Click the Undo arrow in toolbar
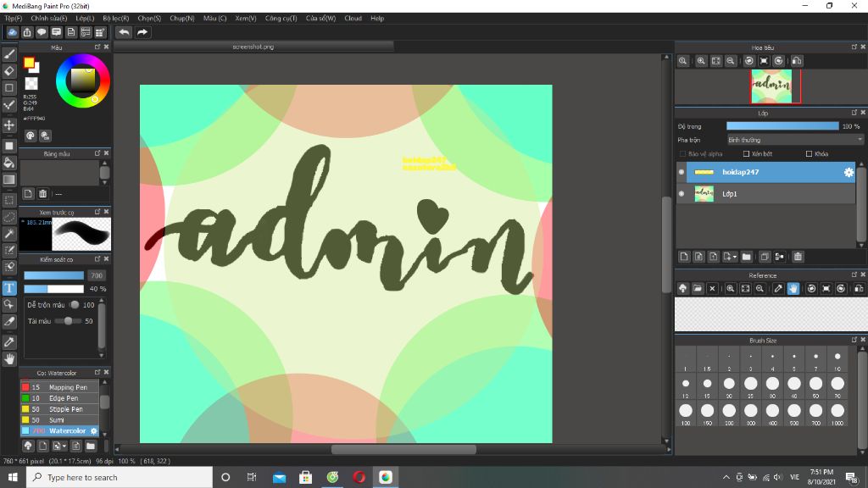The width and height of the screenshot is (868, 488). pos(124,32)
